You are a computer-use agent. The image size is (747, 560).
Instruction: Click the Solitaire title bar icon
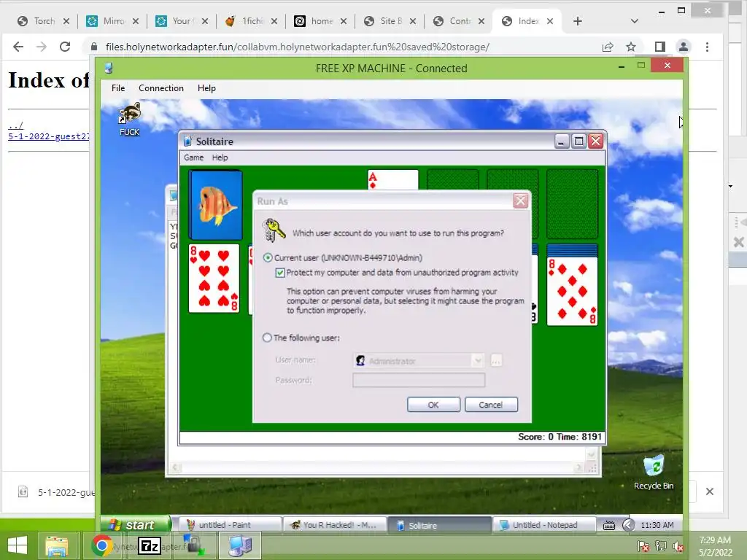(187, 141)
